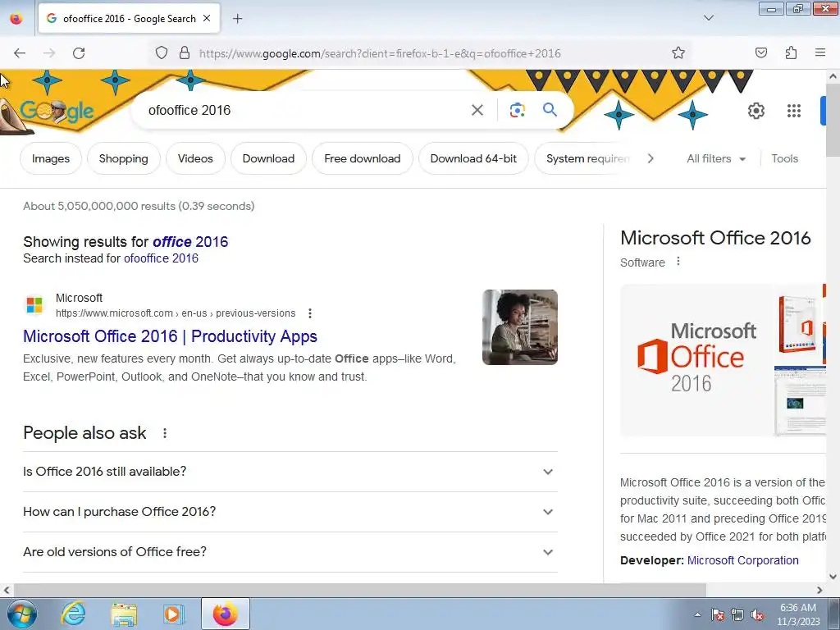Switch to the Videos filter
The image size is (840, 630).
pyautogui.click(x=195, y=158)
